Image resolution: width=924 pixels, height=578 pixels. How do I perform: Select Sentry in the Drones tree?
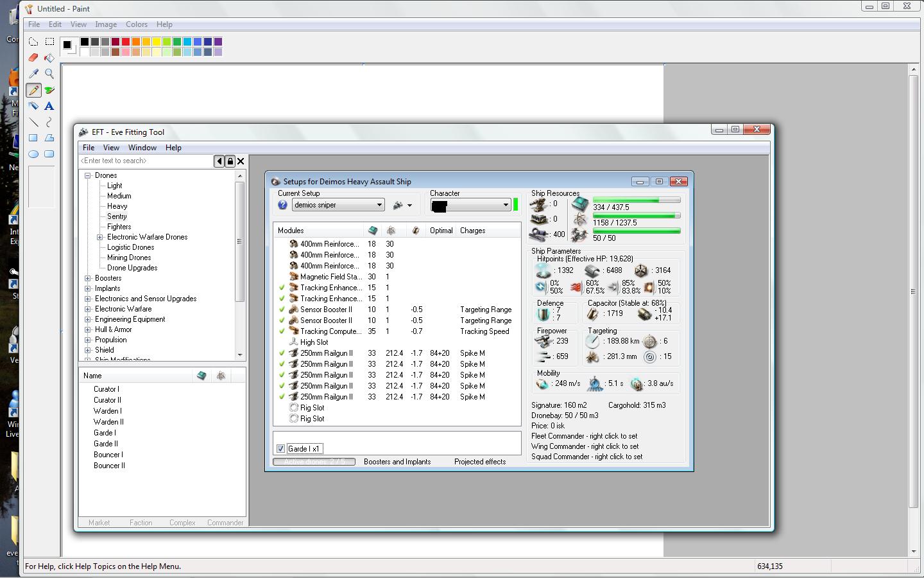(117, 216)
